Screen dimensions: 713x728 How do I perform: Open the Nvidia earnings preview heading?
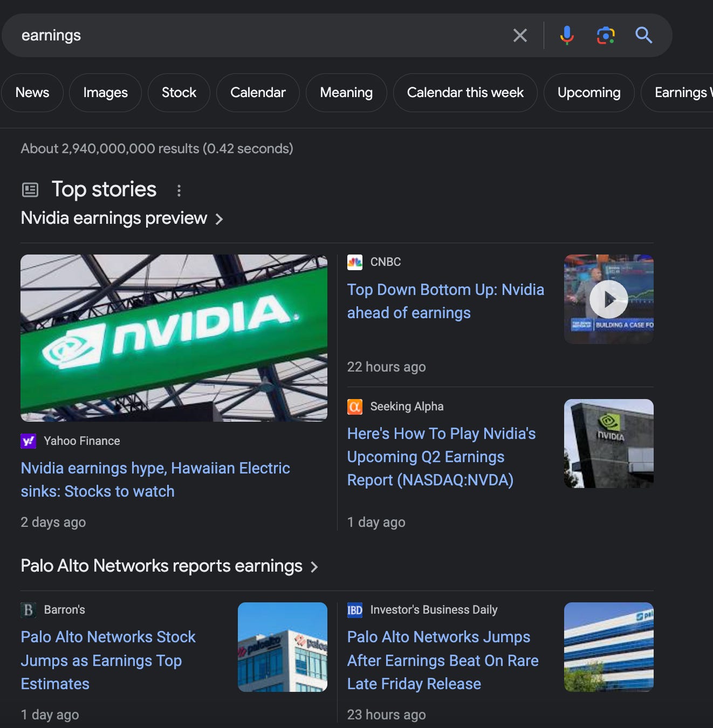pos(114,218)
